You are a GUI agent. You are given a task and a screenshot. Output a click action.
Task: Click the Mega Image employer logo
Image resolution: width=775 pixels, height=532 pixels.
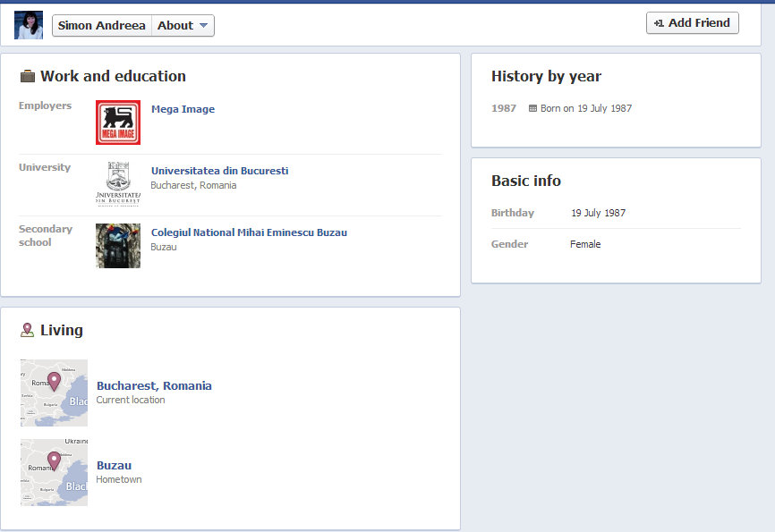point(118,122)
